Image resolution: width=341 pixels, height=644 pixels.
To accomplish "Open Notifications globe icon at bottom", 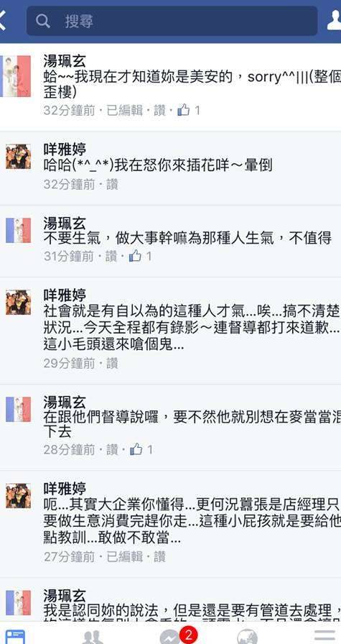I will [x=248, y=637].
